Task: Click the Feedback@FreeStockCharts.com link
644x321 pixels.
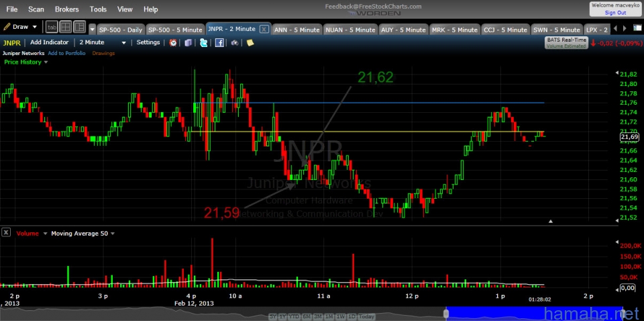Action: (x=373, y=7)
